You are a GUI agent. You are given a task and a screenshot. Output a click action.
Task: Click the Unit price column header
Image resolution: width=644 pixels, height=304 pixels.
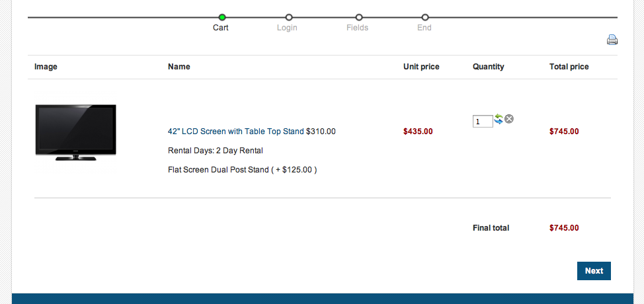pos(421,67)
